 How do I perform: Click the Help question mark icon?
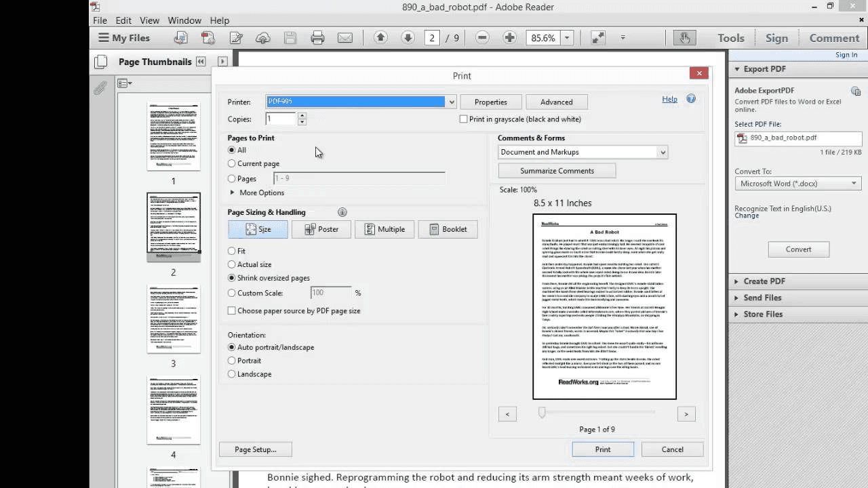click(691, 99)
